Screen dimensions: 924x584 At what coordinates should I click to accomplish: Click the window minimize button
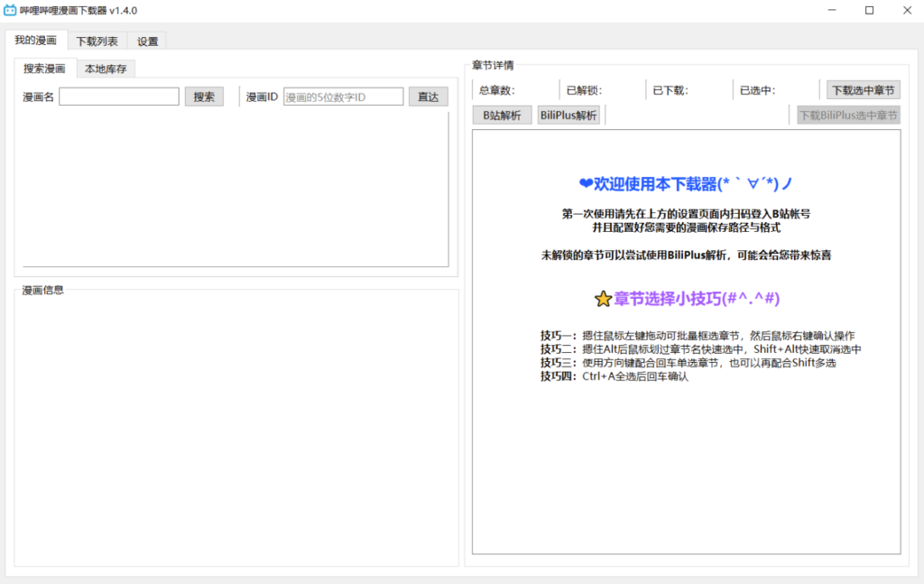point(831,10)
